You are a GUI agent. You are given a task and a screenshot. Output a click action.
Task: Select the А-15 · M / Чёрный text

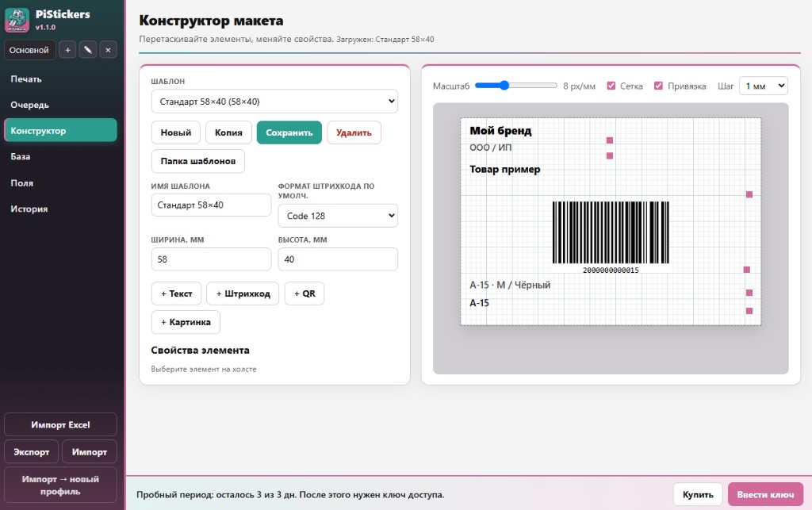510,285
